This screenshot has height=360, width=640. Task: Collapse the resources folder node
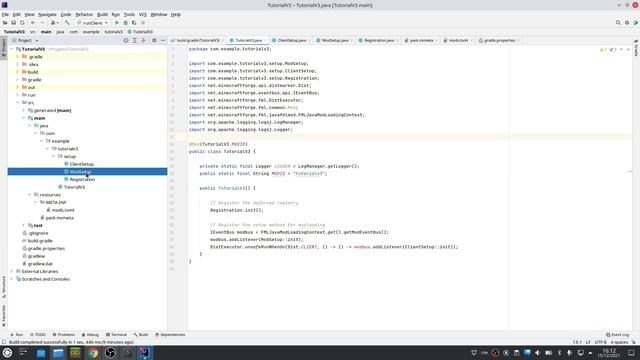(29, 195)
